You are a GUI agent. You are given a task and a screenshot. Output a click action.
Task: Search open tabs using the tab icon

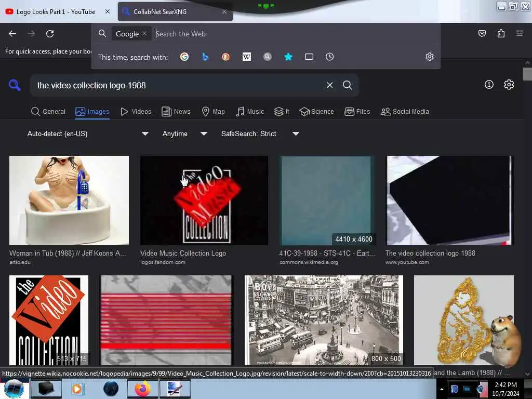click(x=309, y=57)
